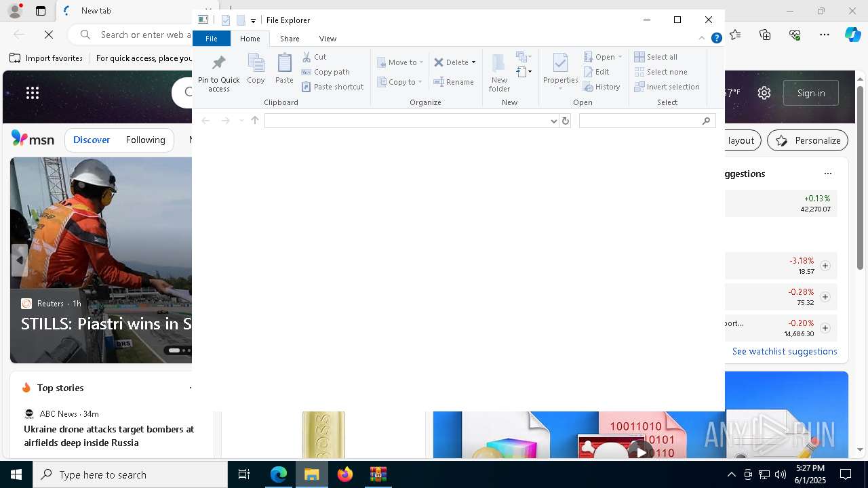This screenshot has height=488, width=868.
Task: Open the watchlist card more options
Action: pyautogui.click(x=828, y=174)
